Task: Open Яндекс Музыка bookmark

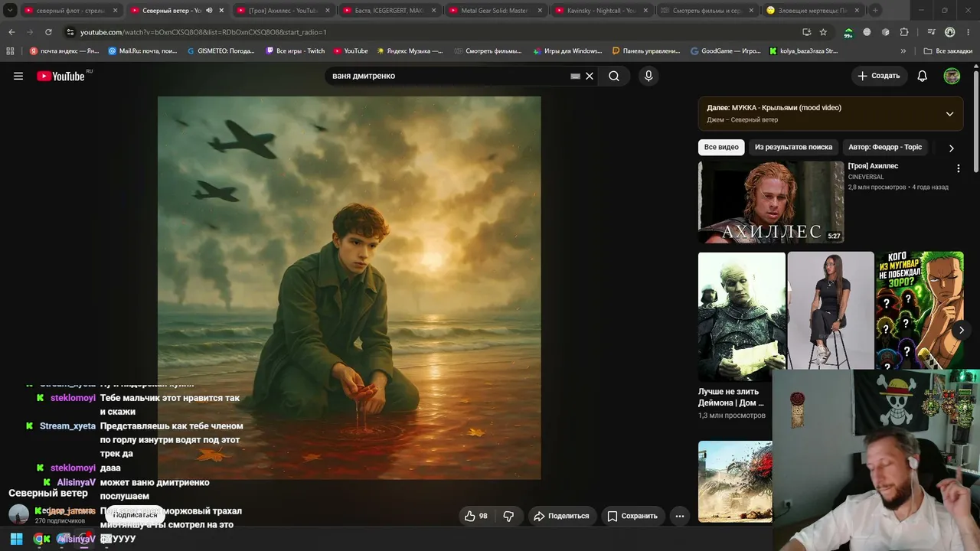Action: pos(410,51)
